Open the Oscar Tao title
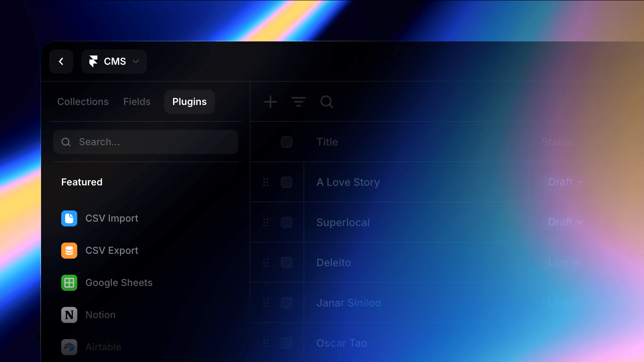This screenshot has width=644, height=362. pos(342,343)
